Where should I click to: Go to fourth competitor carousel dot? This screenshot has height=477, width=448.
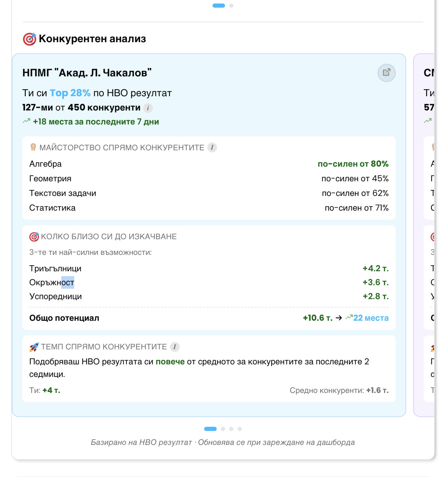point(240,429)
